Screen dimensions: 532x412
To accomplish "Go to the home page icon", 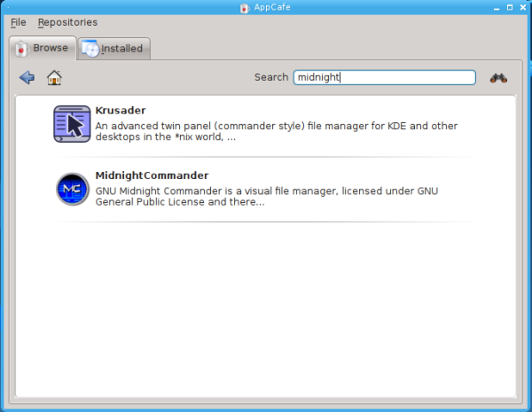I will point(54,77).
